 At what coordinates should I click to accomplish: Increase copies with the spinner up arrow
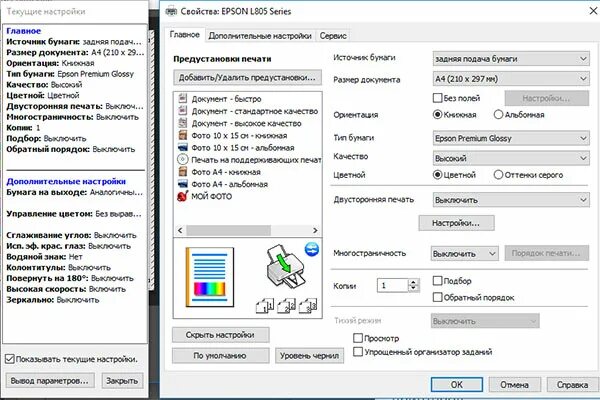point(414,282)
